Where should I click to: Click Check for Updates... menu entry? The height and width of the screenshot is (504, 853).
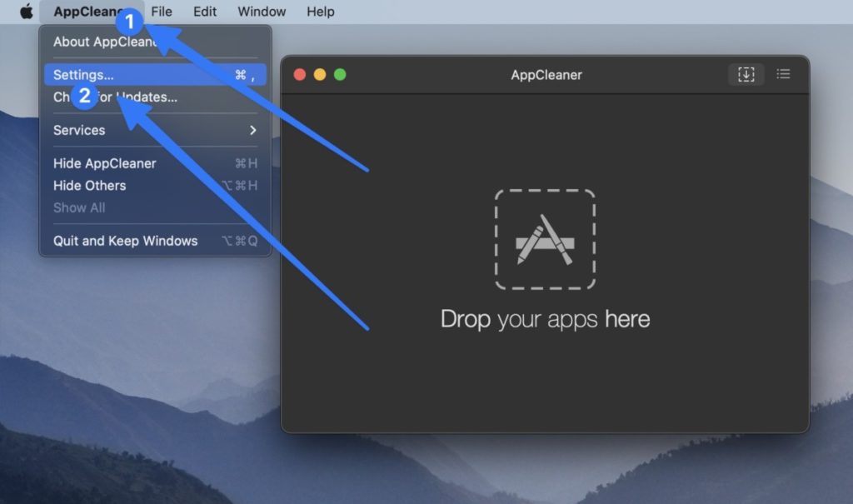pyautogui.click(x=155, y=97)
